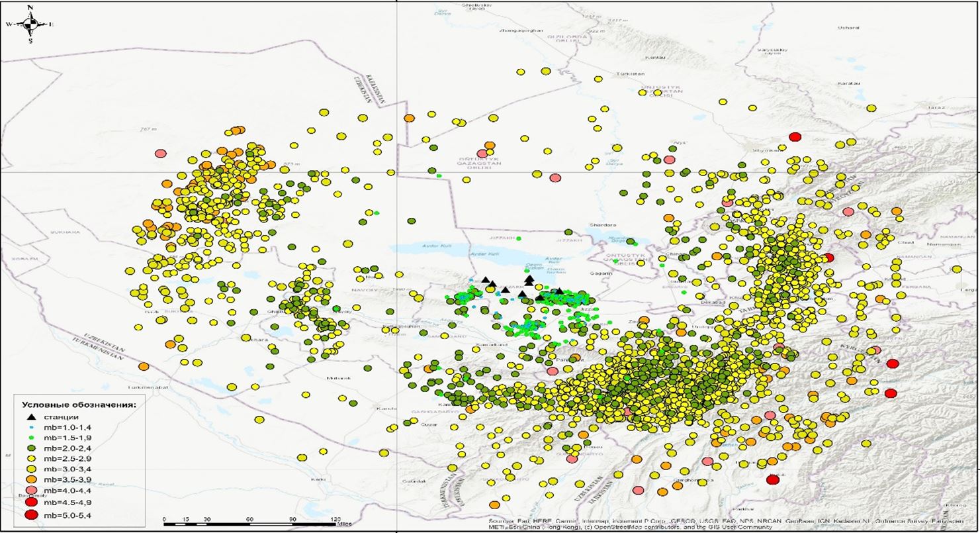The width and height of the screenshot is (980, 533).
Task: Click the dark green mb=2.0-2.4 legend circle
Action: click(30, 448)
